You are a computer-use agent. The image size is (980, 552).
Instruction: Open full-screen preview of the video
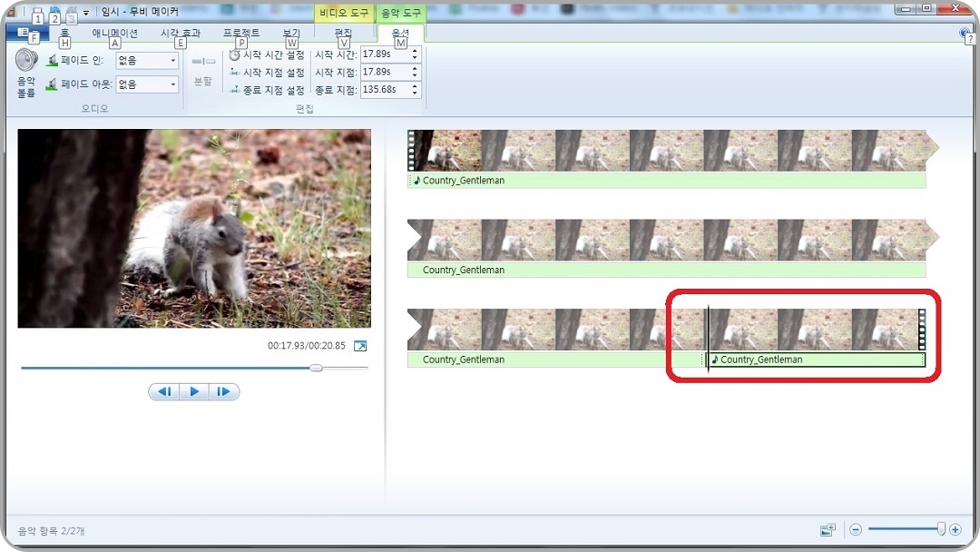pyautogui.click(x=359, y=345)
